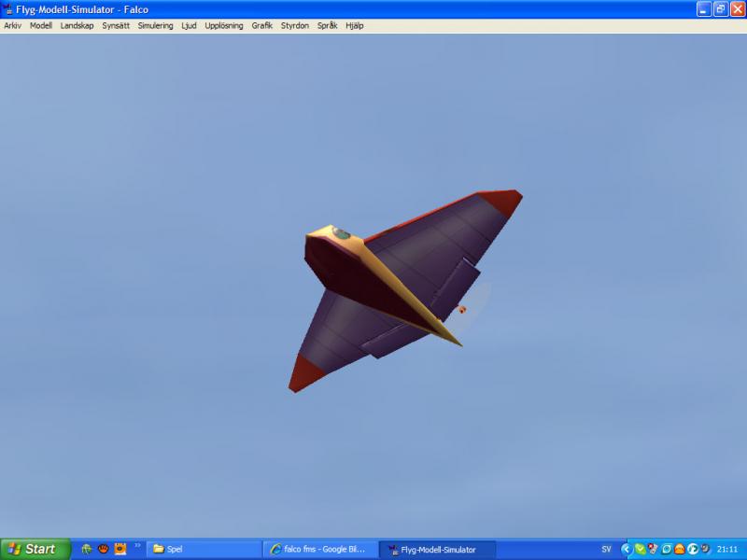This screenshot has width=747, height=560.
Task: Click the orange envelope tray icon
Action: 680,549
